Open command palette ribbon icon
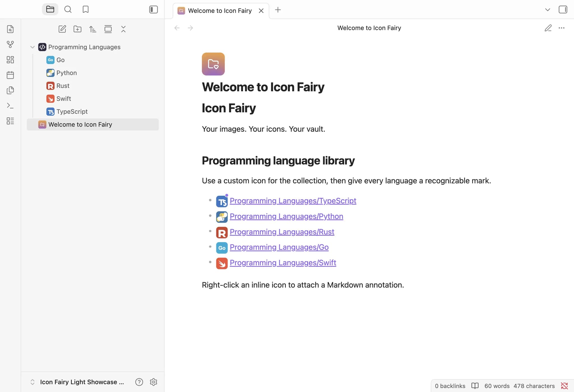 point(10,106)
